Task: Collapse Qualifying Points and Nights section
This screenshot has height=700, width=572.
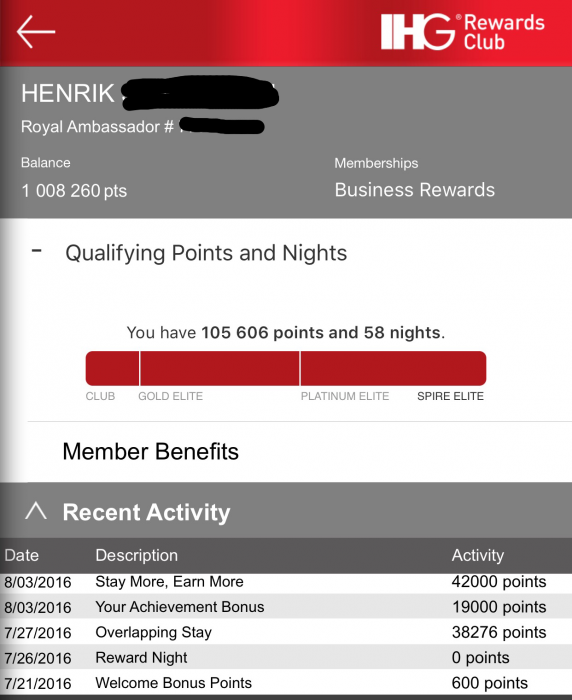Action: pos(37,251)
